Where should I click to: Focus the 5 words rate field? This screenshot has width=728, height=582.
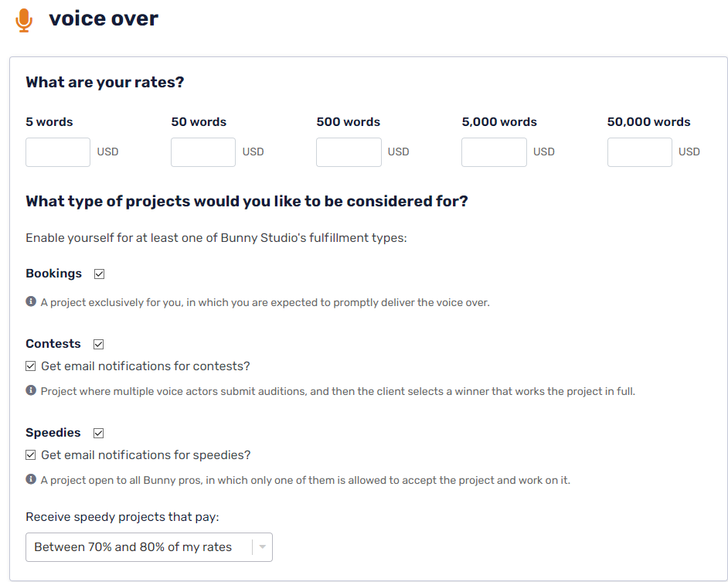(x=58, y=152)
